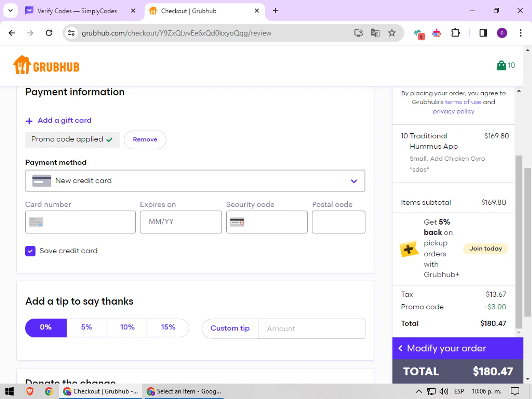Click the custom tip Amount field
The height and width of the screenshot is (399, 532).
[312, 329]
